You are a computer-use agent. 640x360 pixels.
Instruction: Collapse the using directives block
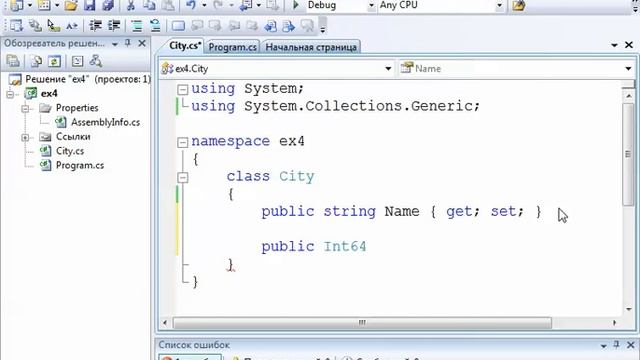(183, 89)
